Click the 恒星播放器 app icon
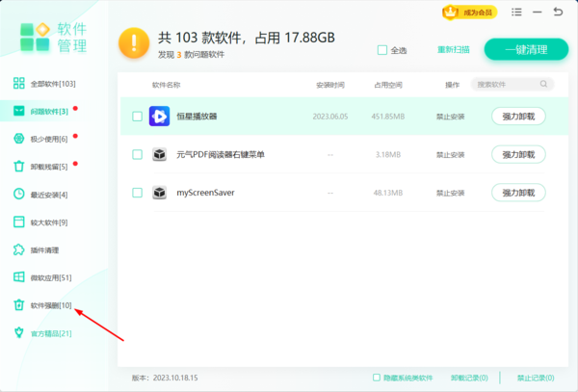578x392 pixels. pos(159,118)
